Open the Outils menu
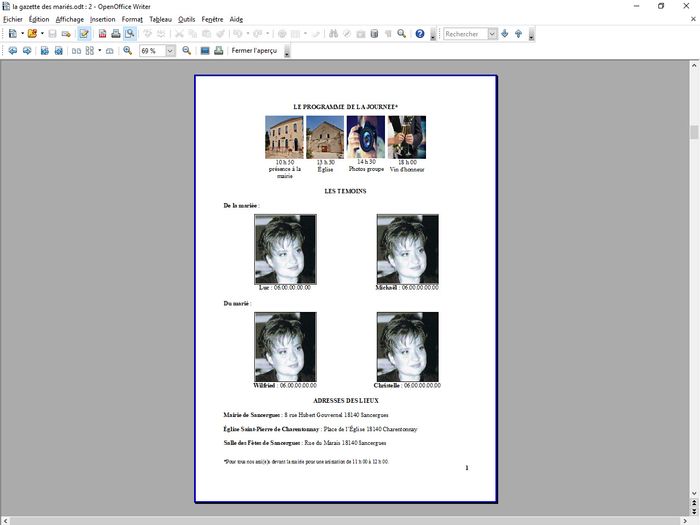 tap(187, 19)
